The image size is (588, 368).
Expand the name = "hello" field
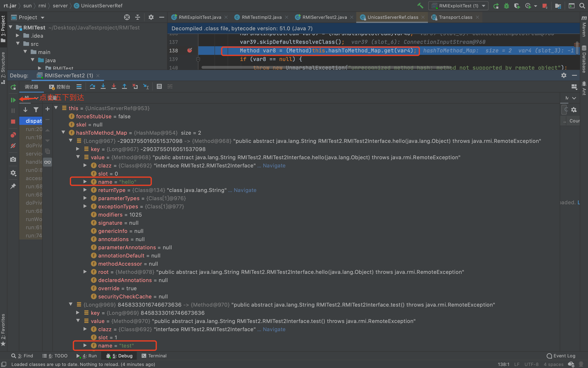point(85,182)
